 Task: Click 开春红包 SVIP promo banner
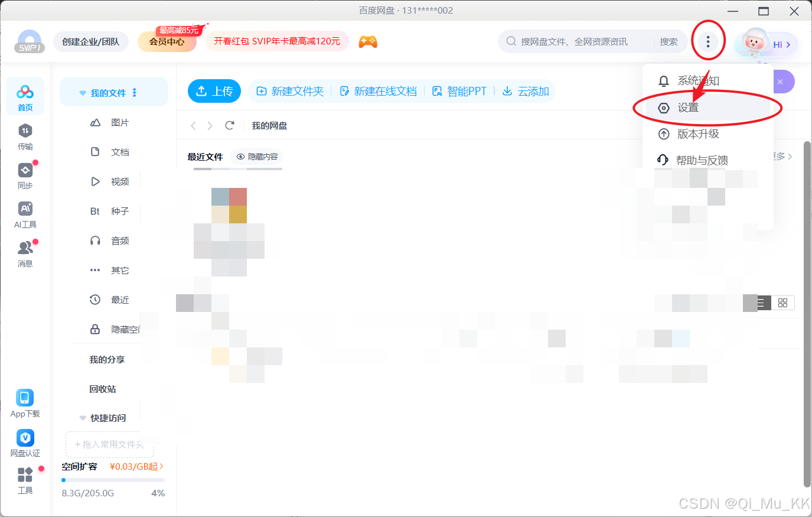[x=277, y=41]
